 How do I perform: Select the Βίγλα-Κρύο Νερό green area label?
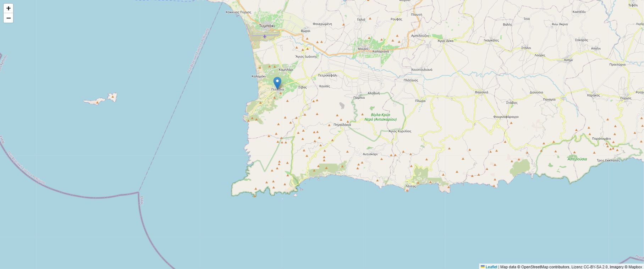pos(381,117)
